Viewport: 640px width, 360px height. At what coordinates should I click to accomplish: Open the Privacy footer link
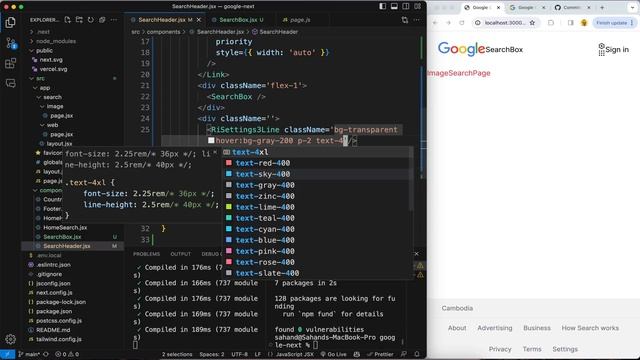click(x=500, y=349)
